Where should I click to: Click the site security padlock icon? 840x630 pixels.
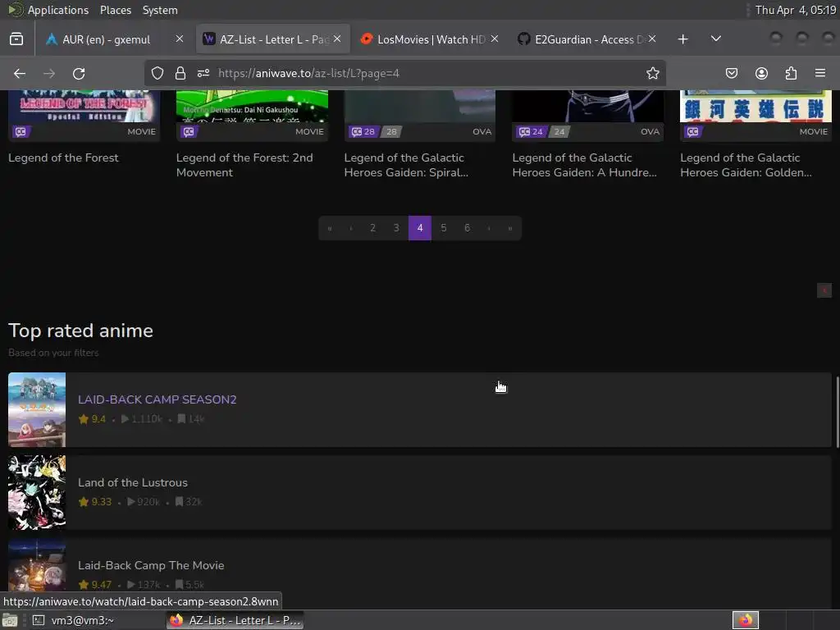180,73
